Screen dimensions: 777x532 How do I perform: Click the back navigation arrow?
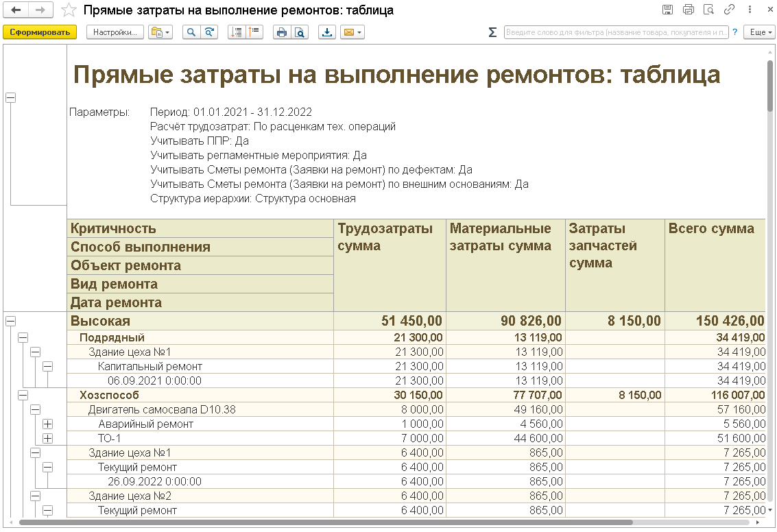click(x=16, y=10)
